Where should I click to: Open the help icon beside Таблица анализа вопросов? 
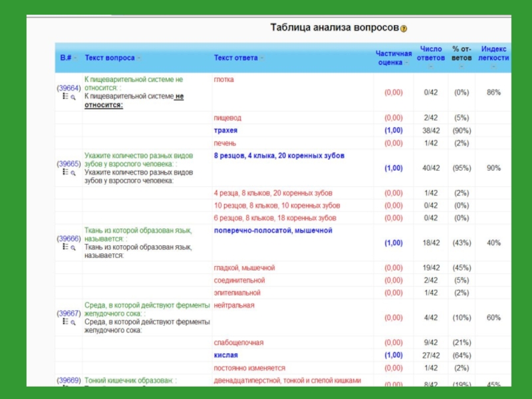point(404,29)
